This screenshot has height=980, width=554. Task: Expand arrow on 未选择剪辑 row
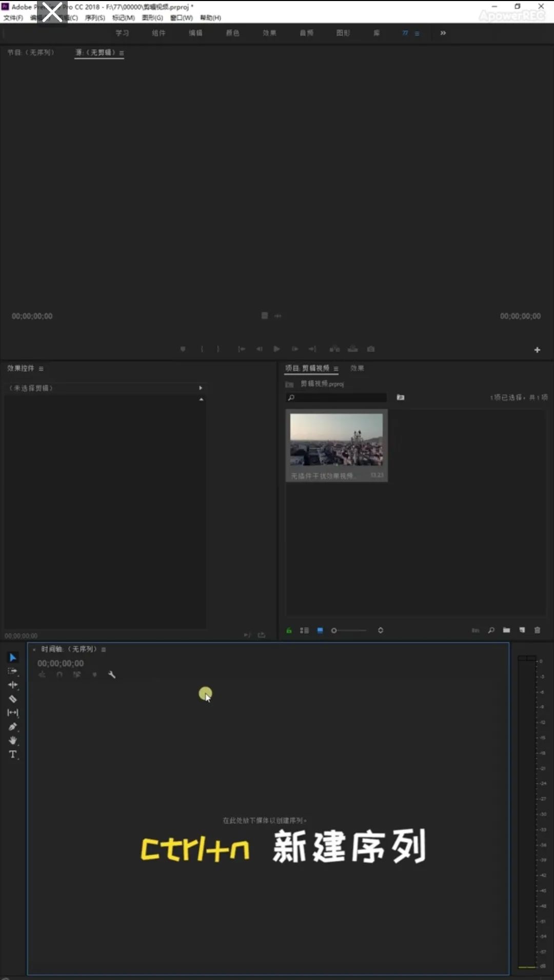click(x=201, y=388)
